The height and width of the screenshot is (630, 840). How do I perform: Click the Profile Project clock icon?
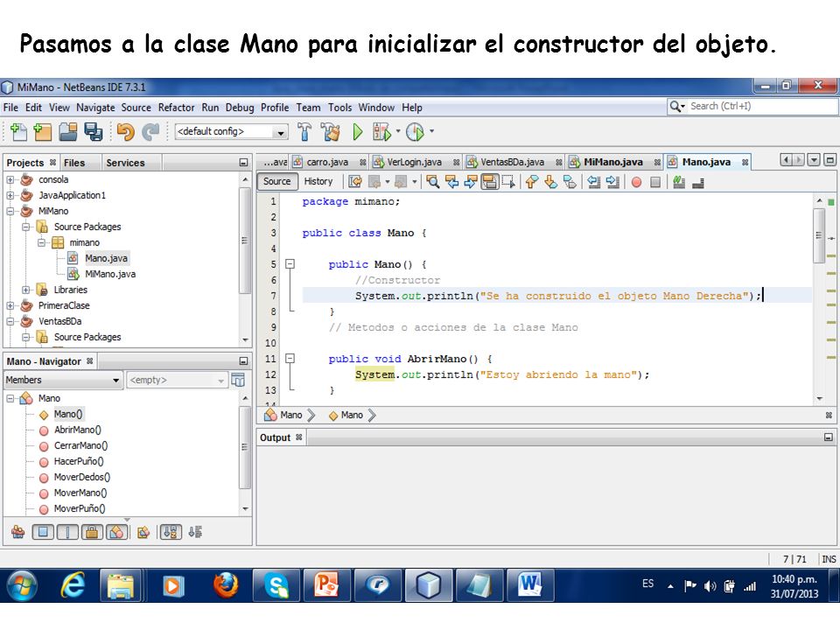tap(415, 132)
